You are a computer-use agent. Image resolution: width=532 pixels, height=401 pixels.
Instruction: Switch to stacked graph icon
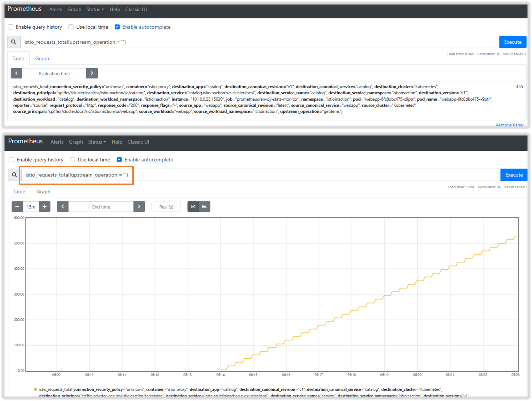pyautogui.click(x=204, y=207)
